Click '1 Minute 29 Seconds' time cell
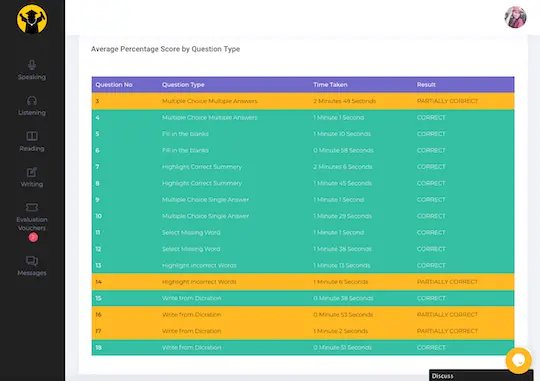The height and width of the screenshot is (381, 540). [342, 216]
